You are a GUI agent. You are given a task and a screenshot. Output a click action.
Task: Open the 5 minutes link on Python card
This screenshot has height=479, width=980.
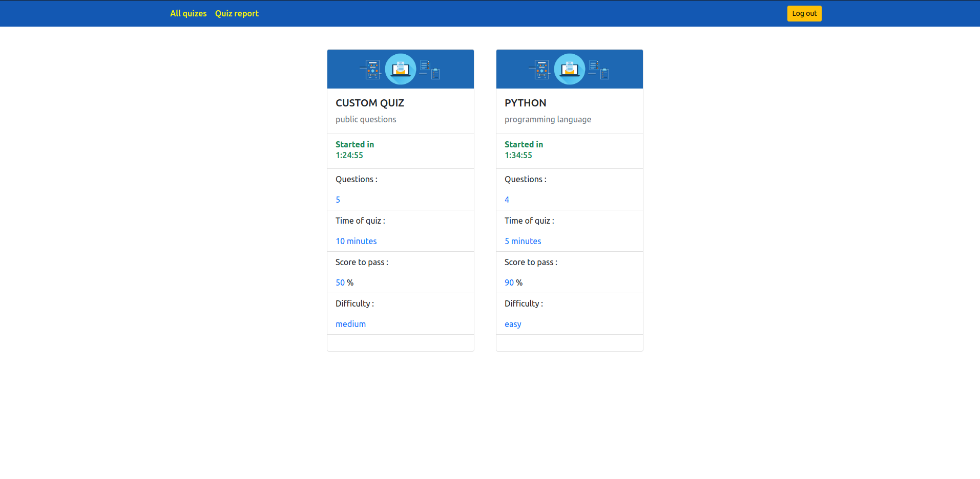tap(523, 241)
